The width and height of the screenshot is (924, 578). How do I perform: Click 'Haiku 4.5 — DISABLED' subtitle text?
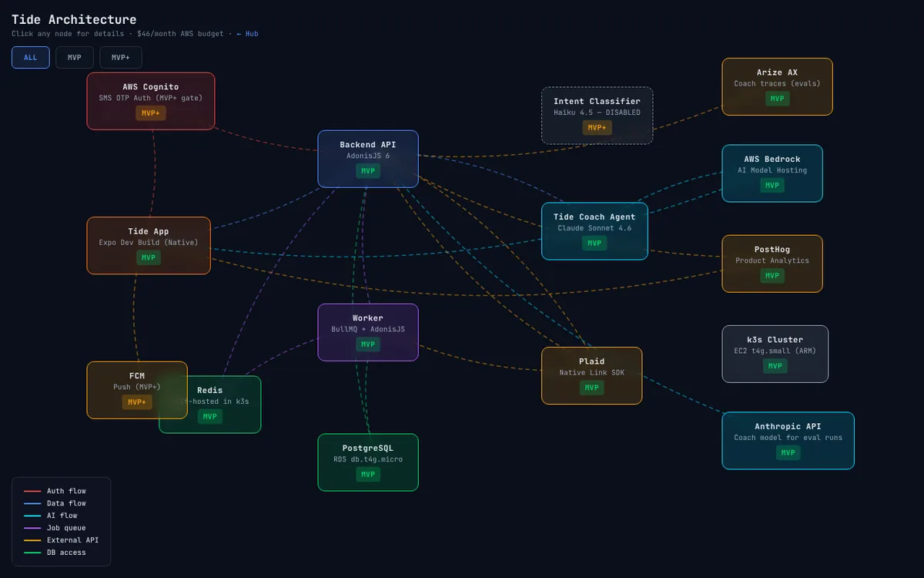click(x=597, y=113)
